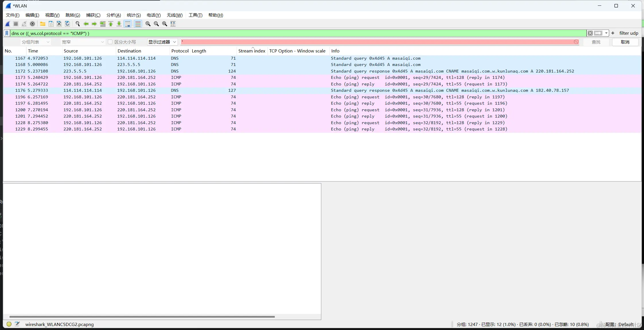Open capture options gear icon

tap(32, 24)
